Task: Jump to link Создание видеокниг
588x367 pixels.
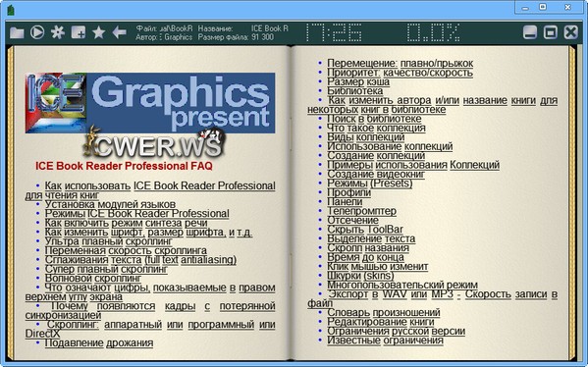Action: (376, 175)
